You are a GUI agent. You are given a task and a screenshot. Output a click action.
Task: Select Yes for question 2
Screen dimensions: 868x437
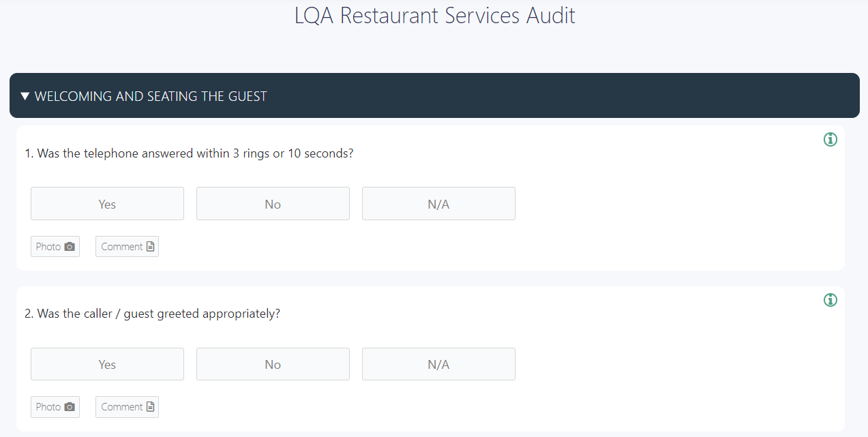coord(107,364)
